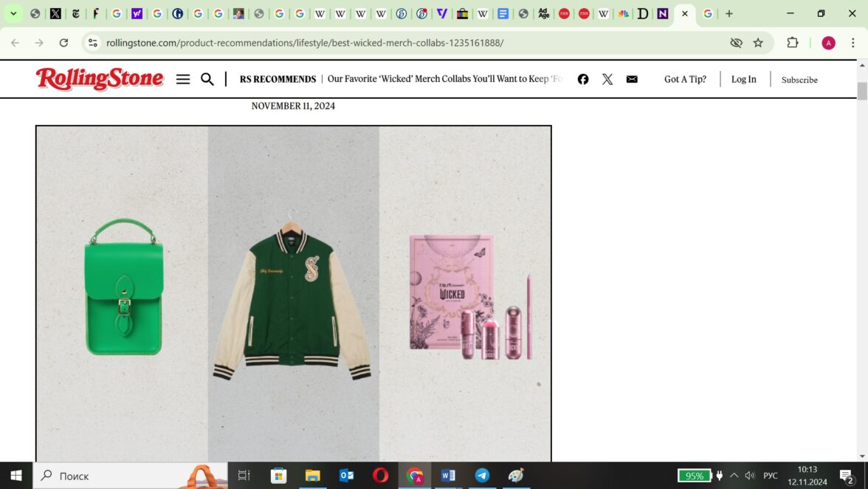Click the scrollbar up arrow
The width and height of the screenshot is (868, 489).
click(x=862, y=65)
